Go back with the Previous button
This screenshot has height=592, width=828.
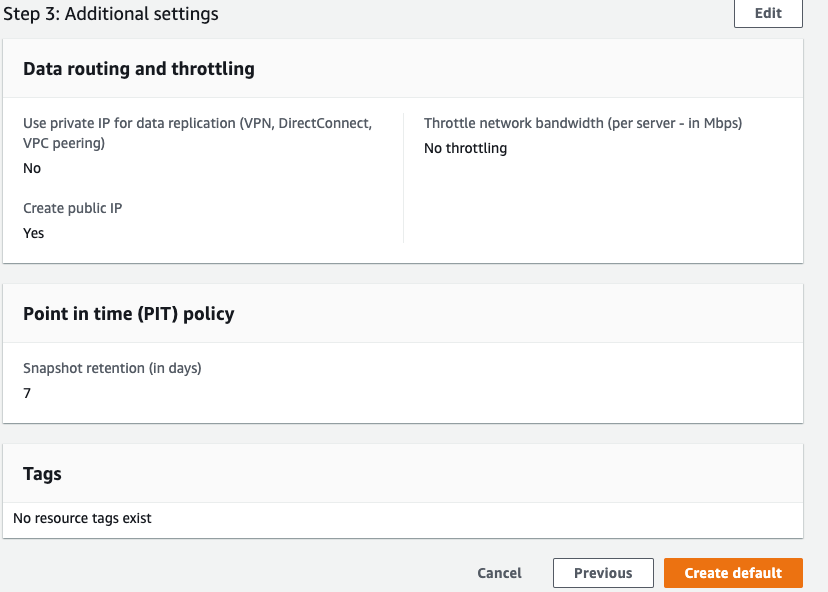pos(603,573)
